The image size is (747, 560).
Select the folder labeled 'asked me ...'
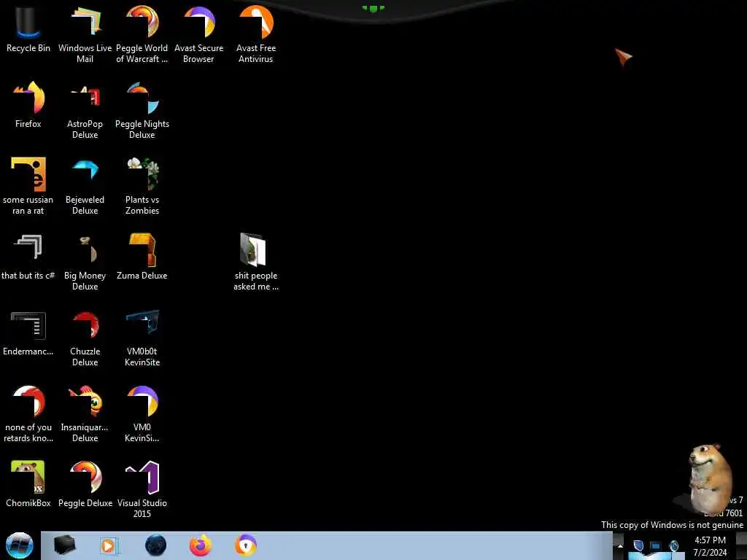pyautogui.click(x=256, y=262)
